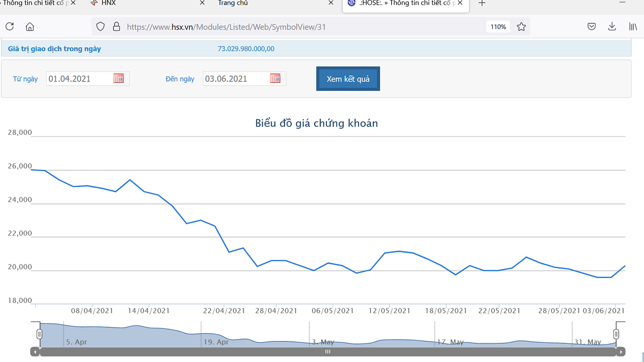This screenshot has width=644, height=362.
Task: Click the browser reload icon
Action: [x=9, y=27]
